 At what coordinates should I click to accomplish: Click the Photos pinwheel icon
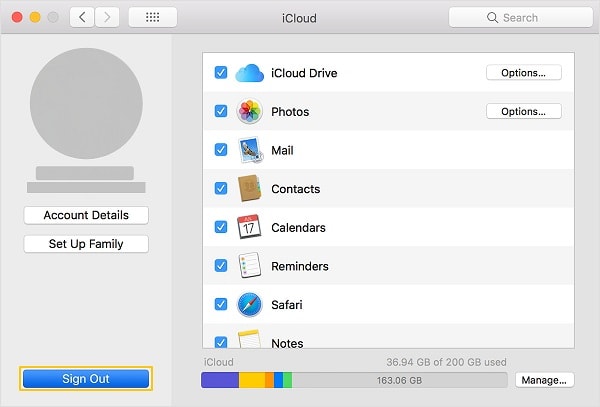pos(249,112)
